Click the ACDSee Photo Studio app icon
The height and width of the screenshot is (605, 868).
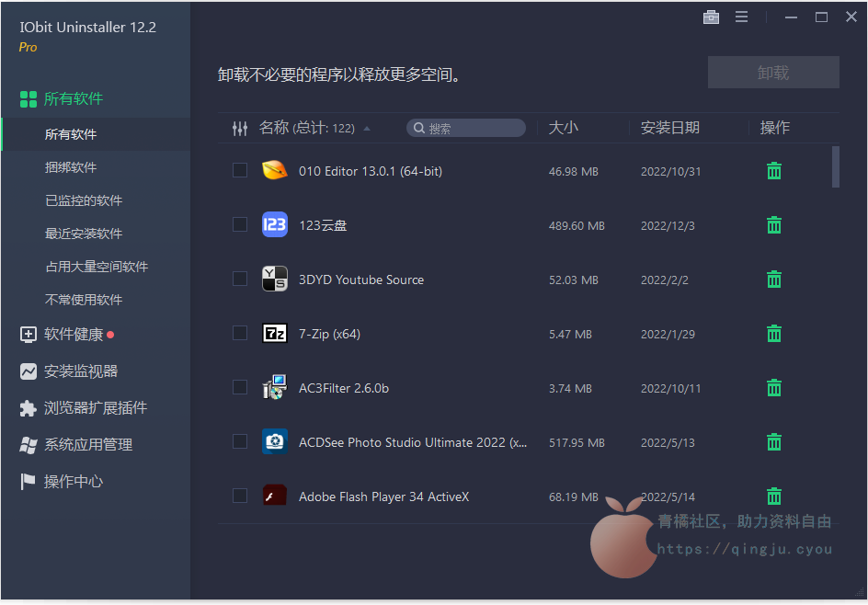pyautogui.click(x=275, y=442)
